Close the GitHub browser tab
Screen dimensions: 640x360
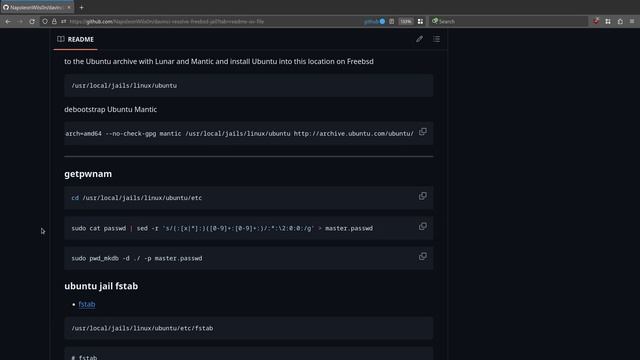pyautogui.click(x=69, y=7)
